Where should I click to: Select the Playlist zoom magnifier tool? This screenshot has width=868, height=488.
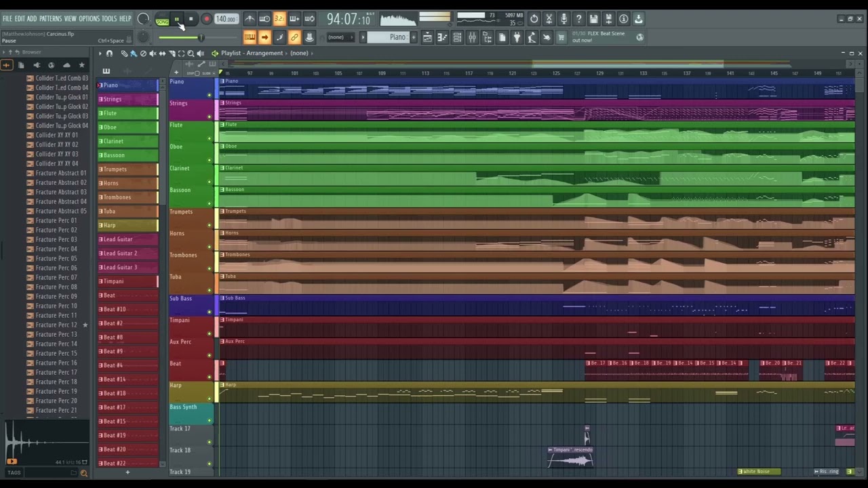(191, 54)
